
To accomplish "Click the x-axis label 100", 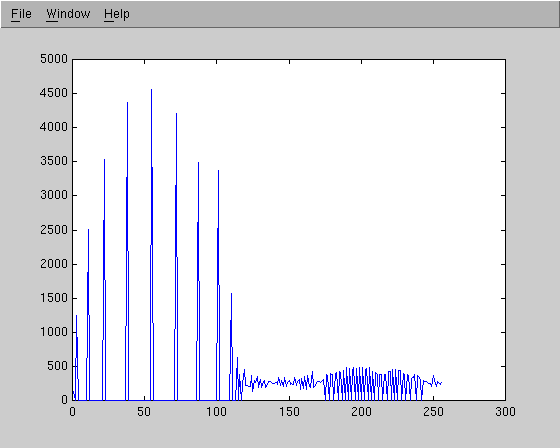I will coord(216,412).
